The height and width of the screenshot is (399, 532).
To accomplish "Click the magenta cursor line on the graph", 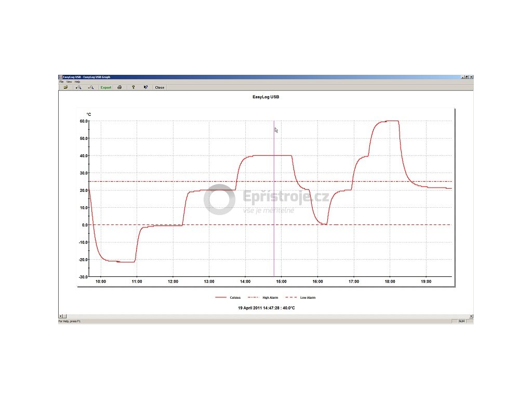I will click(274, 198).
